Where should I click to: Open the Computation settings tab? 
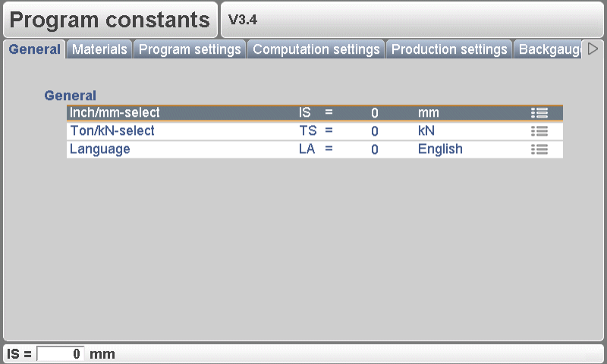[x=316, y=50]
